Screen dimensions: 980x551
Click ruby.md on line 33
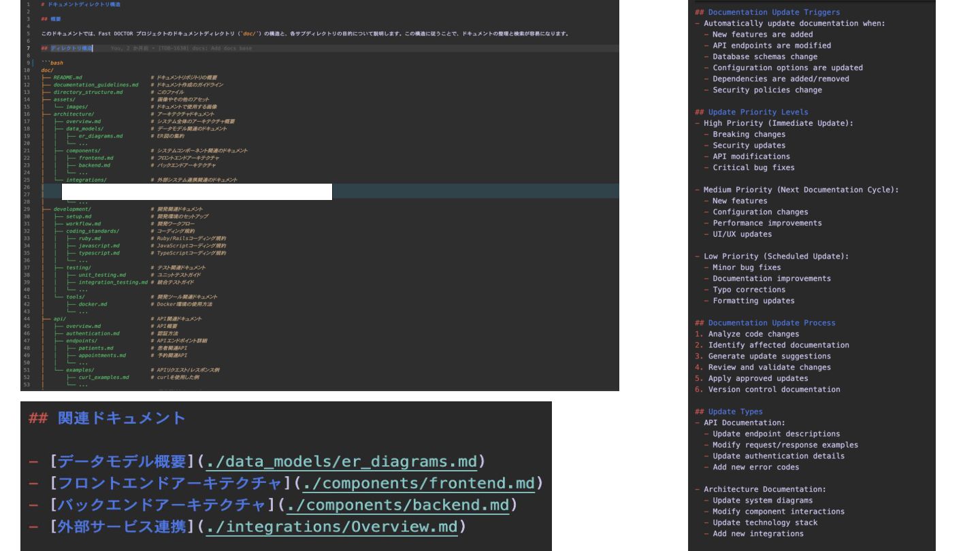(x=90, y=239)
